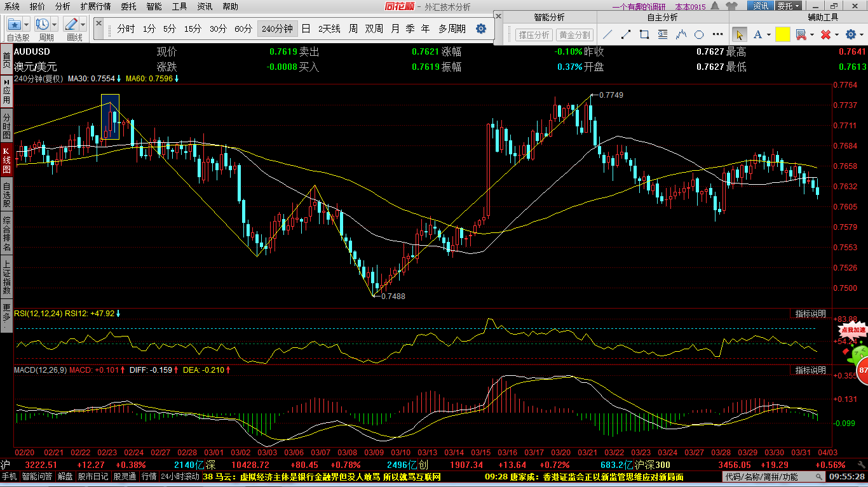Click the 撑压分析 button
The width and height of the screenshot is (868, 487).
coord(533,35)
